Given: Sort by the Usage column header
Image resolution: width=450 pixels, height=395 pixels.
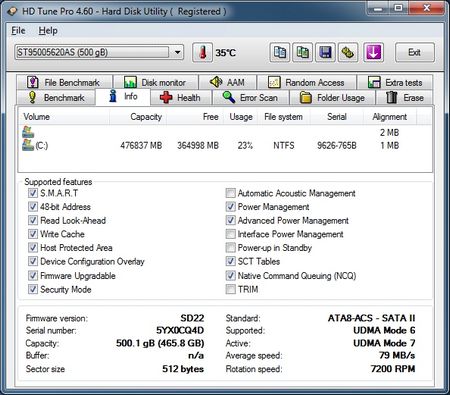Looking at the screenshot, I should click(x=241, y=117).
